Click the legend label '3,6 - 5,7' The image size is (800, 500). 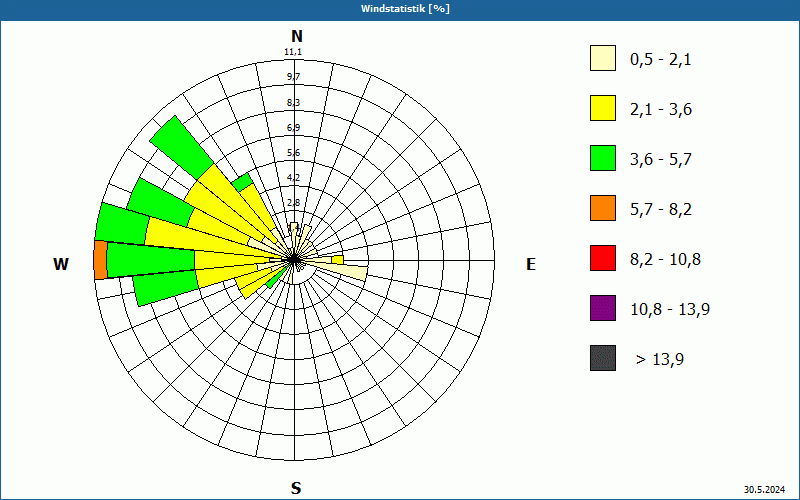661,160
